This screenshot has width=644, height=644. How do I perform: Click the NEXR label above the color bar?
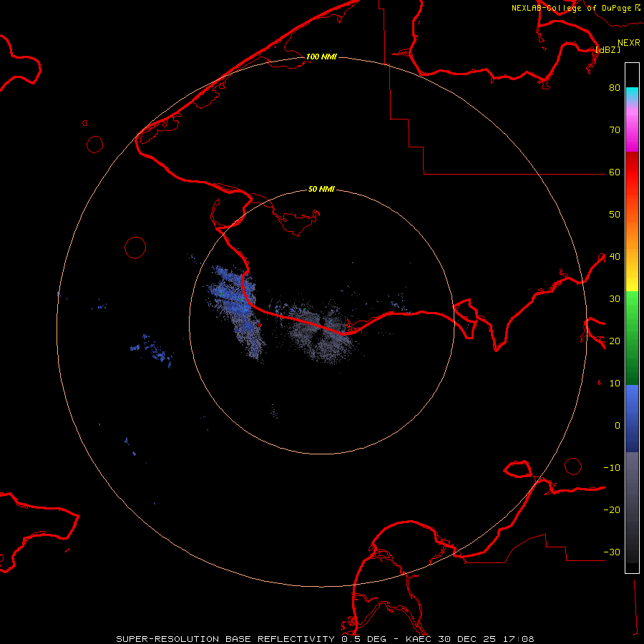pos(629,43)
